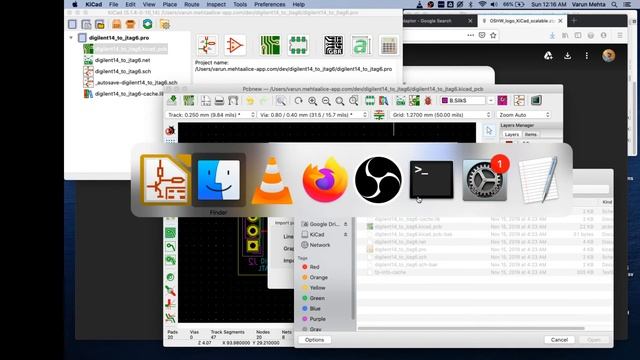640x360 pixels.
Task: Choose TextEdit in the app switcher
Action: click(x=538, y=180)
